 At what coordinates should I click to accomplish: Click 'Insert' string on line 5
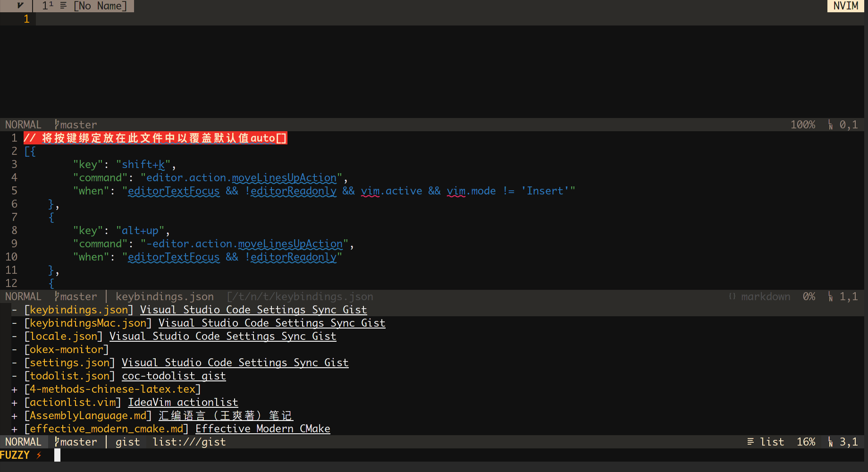point(545,191)
